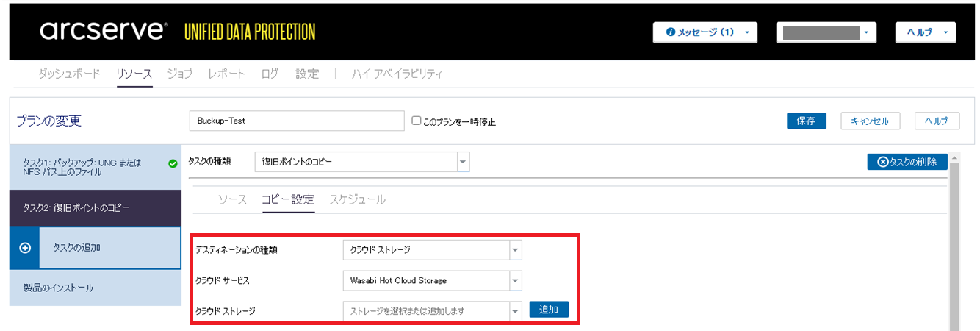This screenshot has width=980, height=331.
Task: Open the ヘルプ dropdown in the header
Action: pos(926,33)
